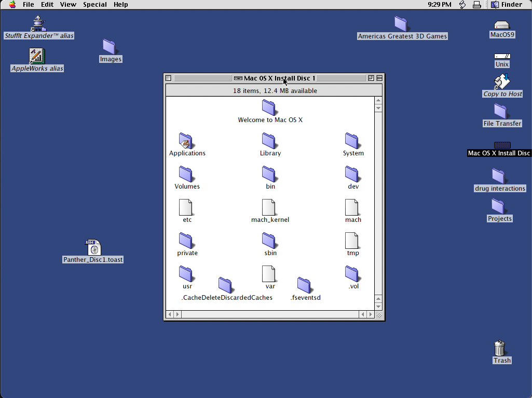Select the System folder icon

click(x=353, y=141)
